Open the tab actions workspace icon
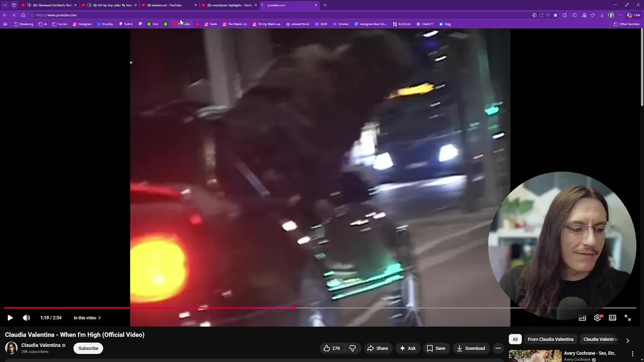 coord(14,5)
